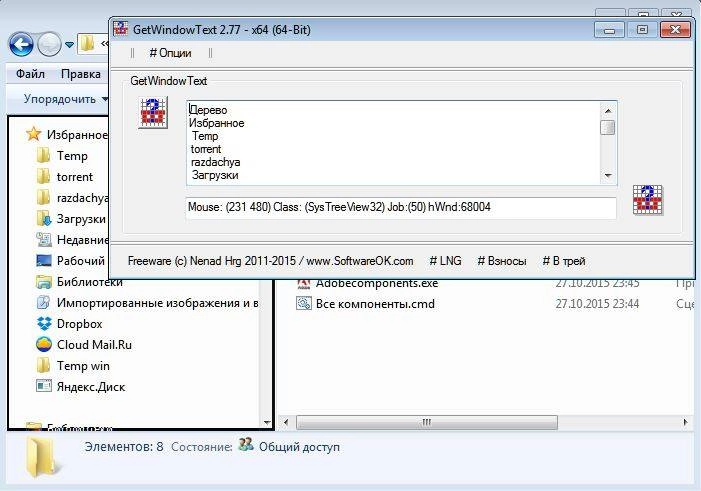Click the Dropbox icon in favorites
Screen dimensions: 701x491
(44, 323)
